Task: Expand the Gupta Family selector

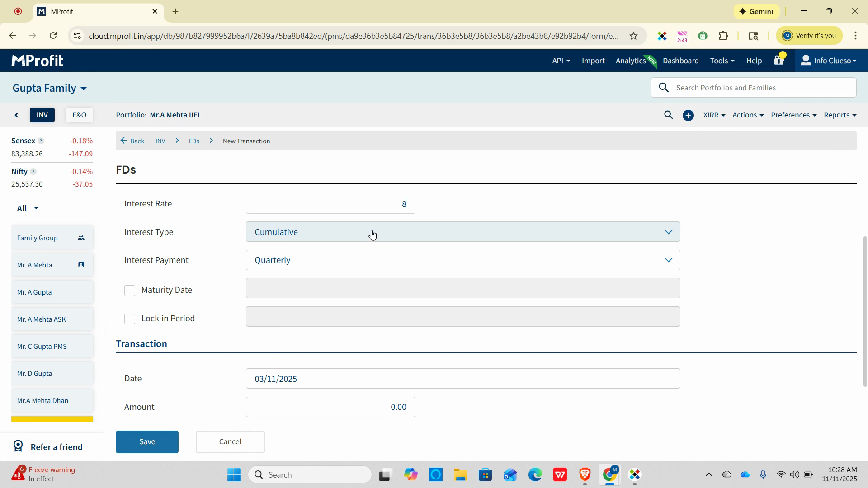Action: pos(50,88)
